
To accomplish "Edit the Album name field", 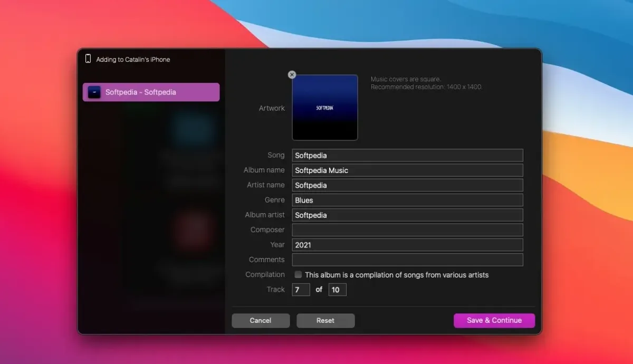I will click(407, 170).
